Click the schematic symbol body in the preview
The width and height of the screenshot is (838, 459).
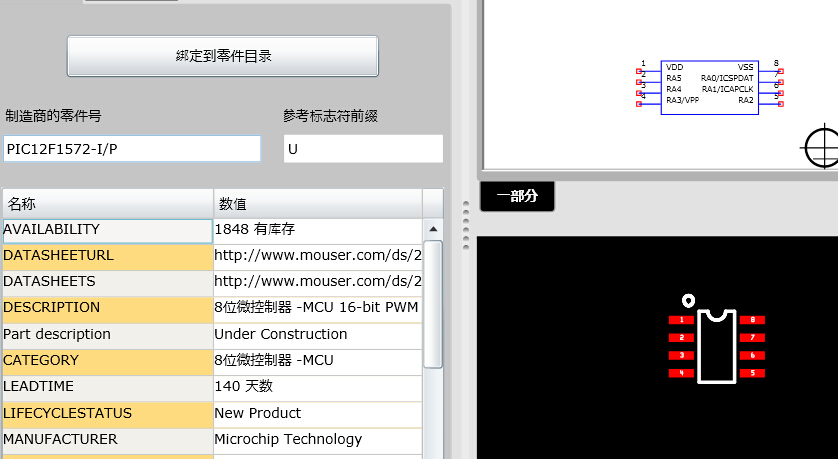click(x=710, y=88)
